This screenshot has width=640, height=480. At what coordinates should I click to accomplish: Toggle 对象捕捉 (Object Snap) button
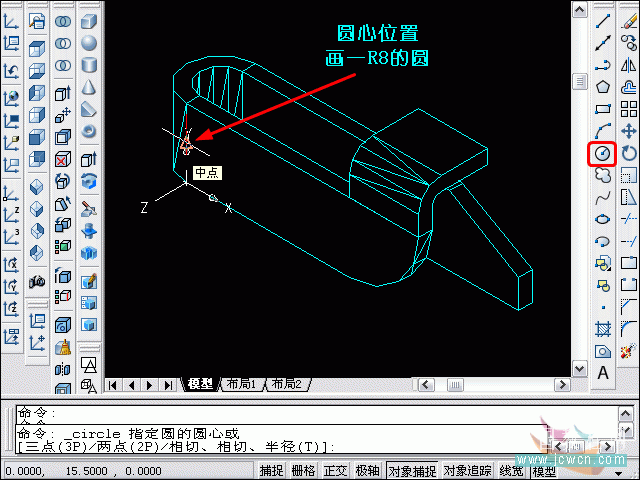[411, 471]
